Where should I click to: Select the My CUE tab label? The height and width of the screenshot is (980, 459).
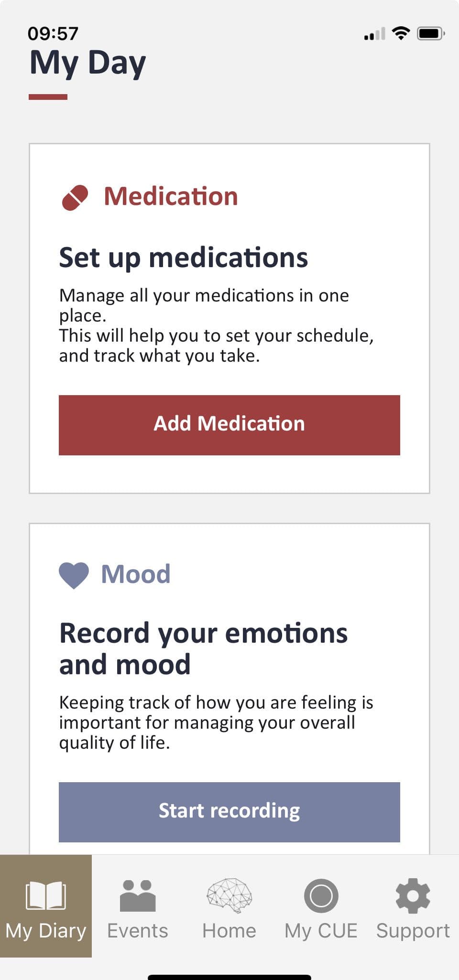(321, 931)
